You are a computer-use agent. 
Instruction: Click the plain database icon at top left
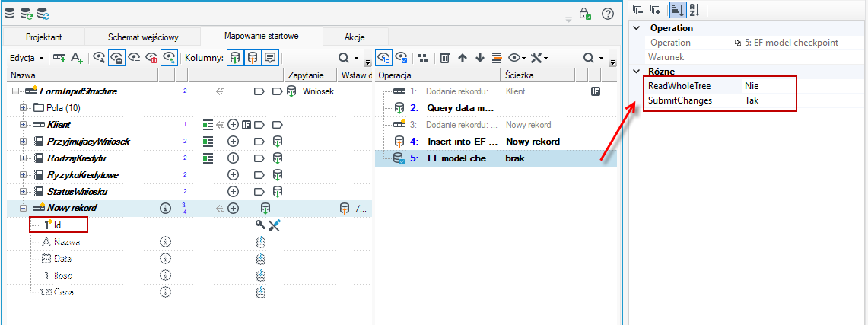(10, 12)
